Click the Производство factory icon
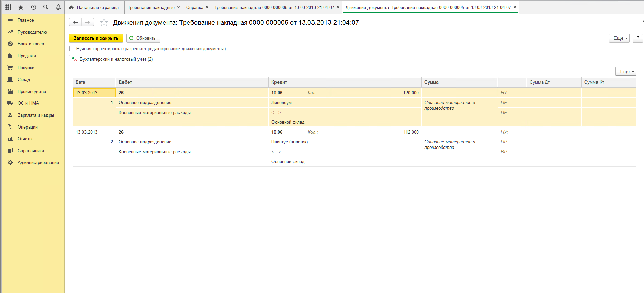 (x=10, y=91)
